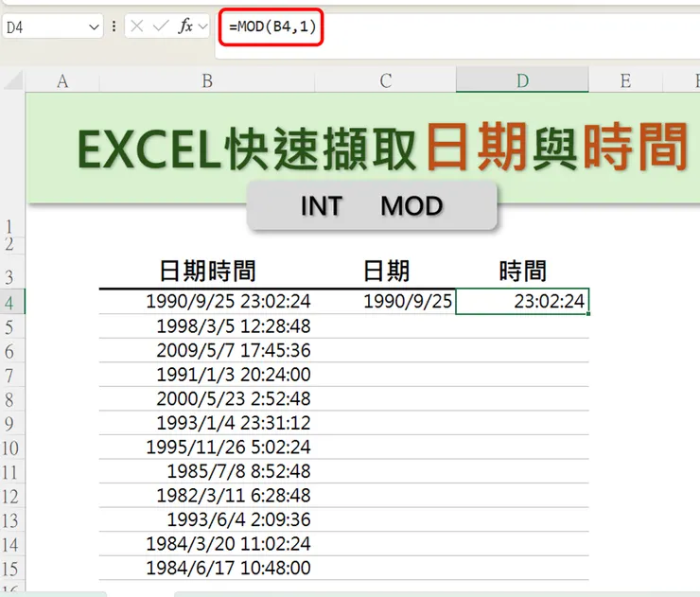Click the Name Box showing D4
The image size is (700, 597).
point(53,27)
